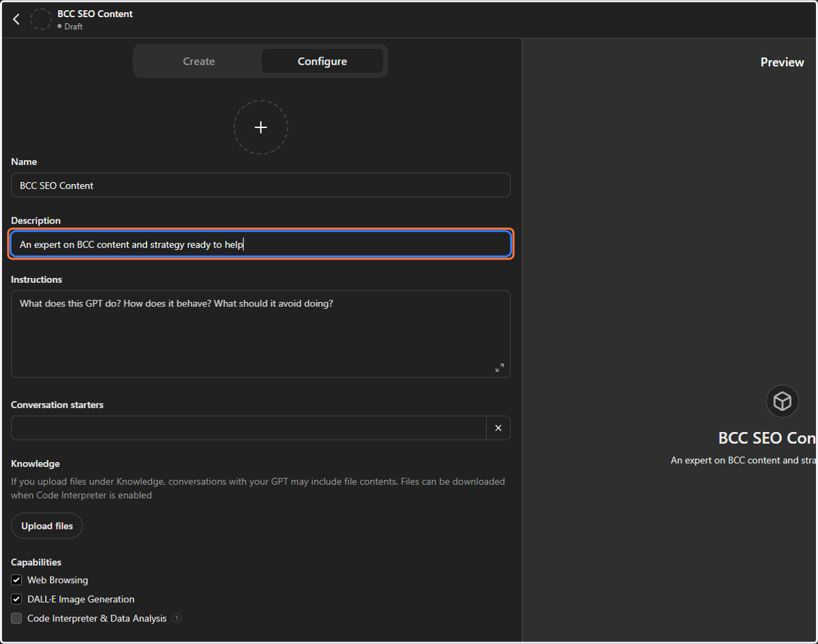The image size is (818, 644).
Task: Enable Code Interpreter & Data Analysis
Action: [x=16, y=618]
